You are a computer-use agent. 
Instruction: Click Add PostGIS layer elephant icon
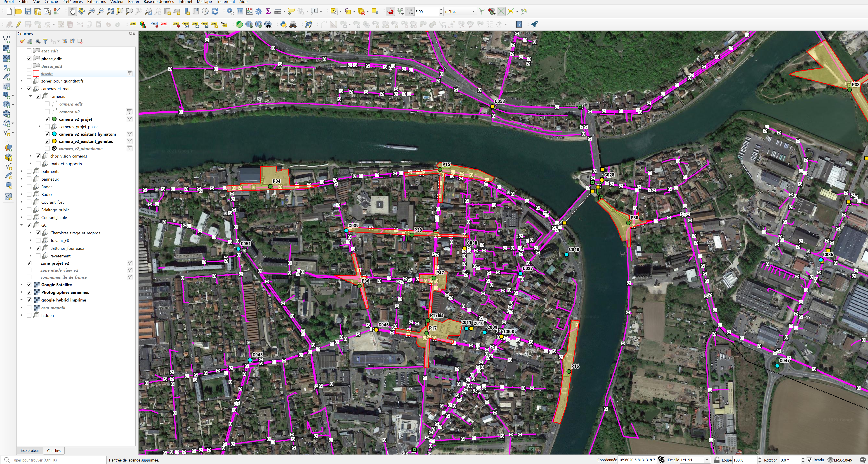pyautogui.click(x=6, y=95)
